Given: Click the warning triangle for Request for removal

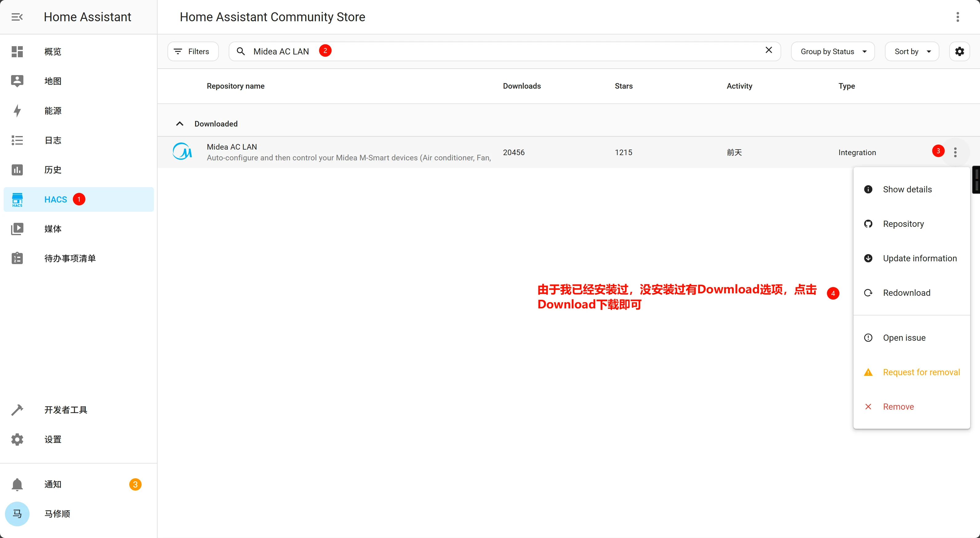Looking at the screenshot, I should [868, 372].
